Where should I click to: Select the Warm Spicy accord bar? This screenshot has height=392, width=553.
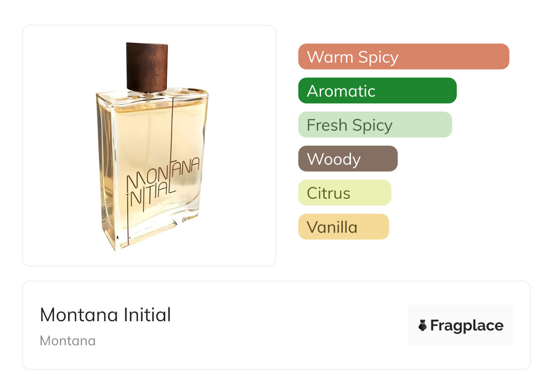pos(403,57)
